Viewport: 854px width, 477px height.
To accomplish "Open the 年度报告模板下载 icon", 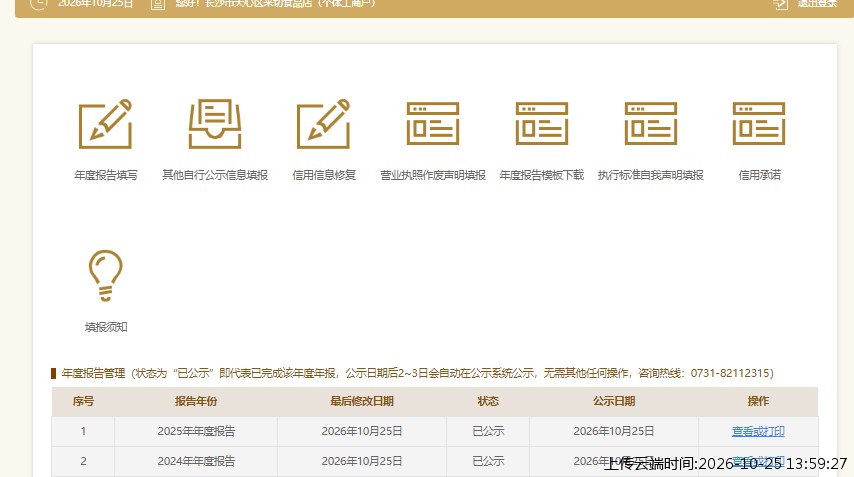I will pos(541,124).
